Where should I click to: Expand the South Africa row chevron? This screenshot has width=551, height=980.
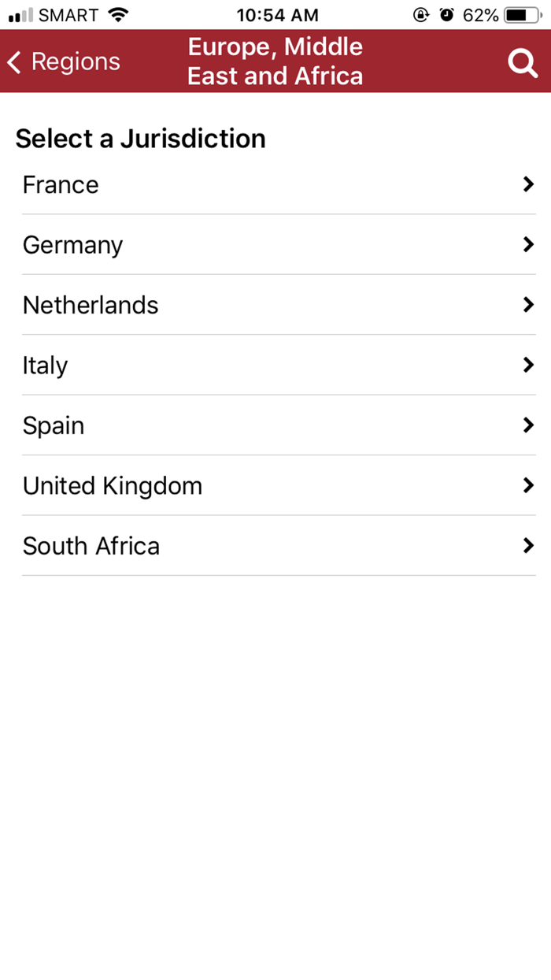click(527, 545)
